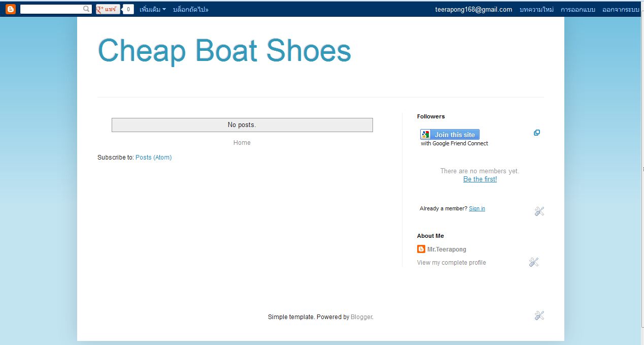Open Posts (Atom) feed link
Screen dimensions: 644x345
pos(153,158)
